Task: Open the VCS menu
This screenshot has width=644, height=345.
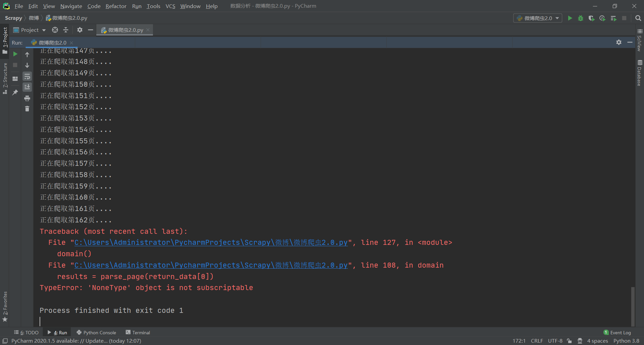Action: pos(170,6)
